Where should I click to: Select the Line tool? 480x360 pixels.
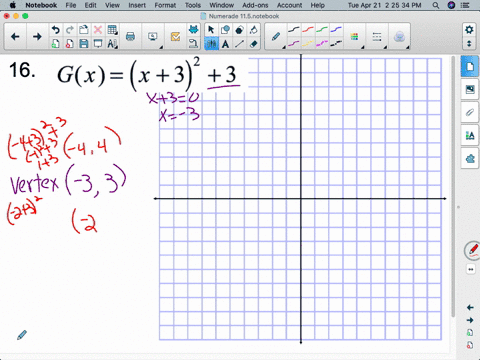point(239,44)
